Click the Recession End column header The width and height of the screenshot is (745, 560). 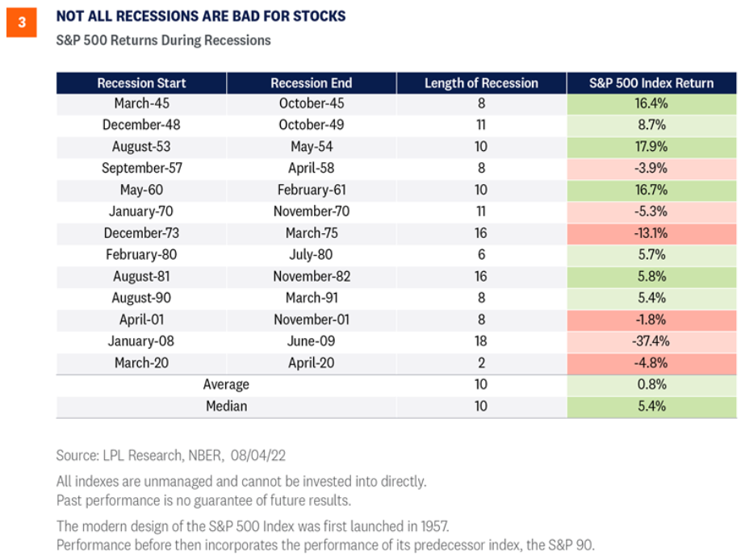[x=311, y=83]
